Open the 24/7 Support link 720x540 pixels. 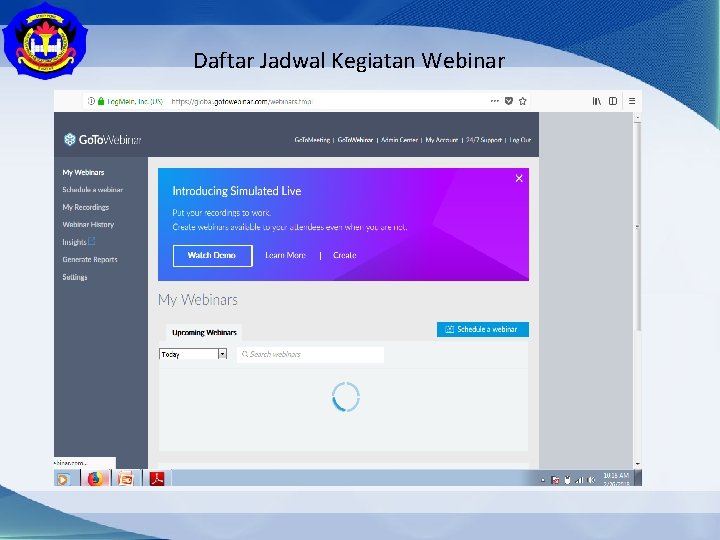[484, 140]
